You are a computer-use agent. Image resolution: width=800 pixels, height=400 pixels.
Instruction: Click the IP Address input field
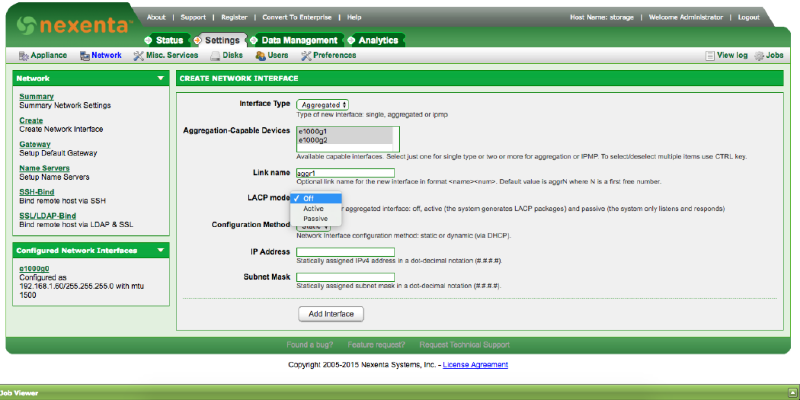pos(345,252)
